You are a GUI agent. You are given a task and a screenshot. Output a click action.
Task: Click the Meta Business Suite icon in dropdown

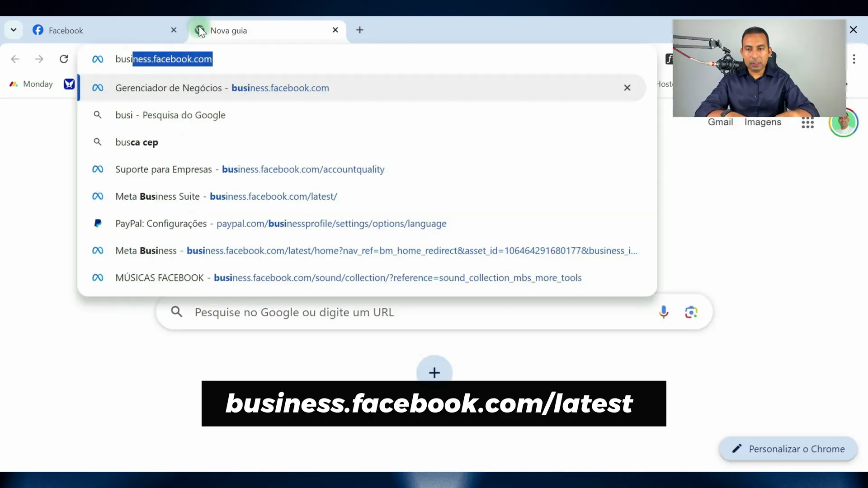click(98, 196)
